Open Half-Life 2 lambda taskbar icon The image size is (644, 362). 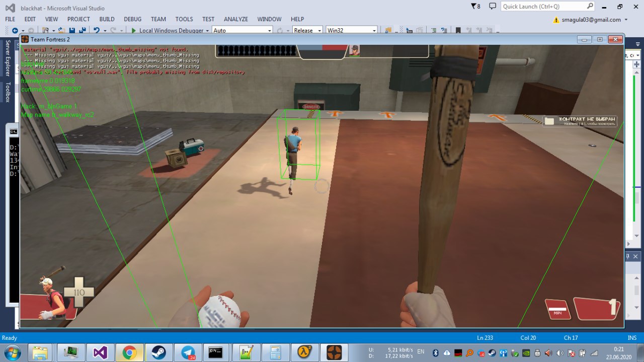click(304, 352)
